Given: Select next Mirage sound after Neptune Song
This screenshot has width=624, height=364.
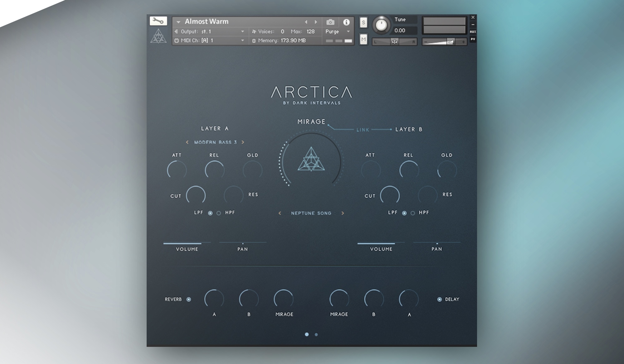Looking at the screenshot, I should click(343, 213).
